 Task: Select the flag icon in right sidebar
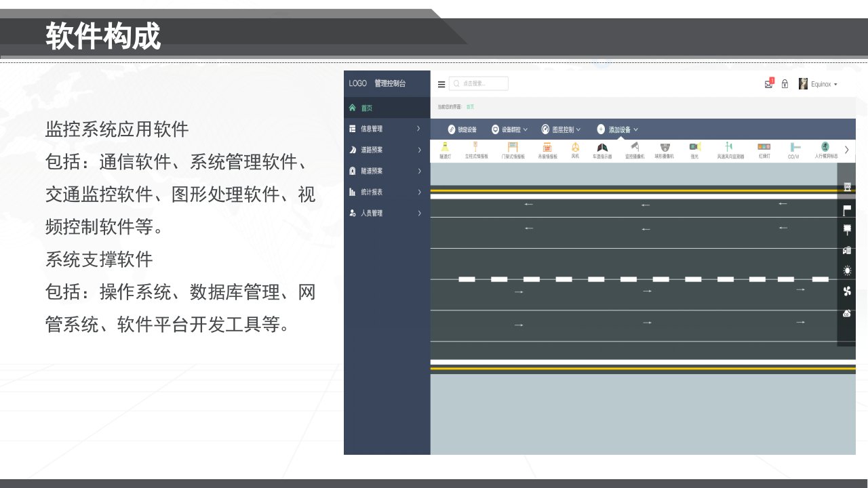847,209
